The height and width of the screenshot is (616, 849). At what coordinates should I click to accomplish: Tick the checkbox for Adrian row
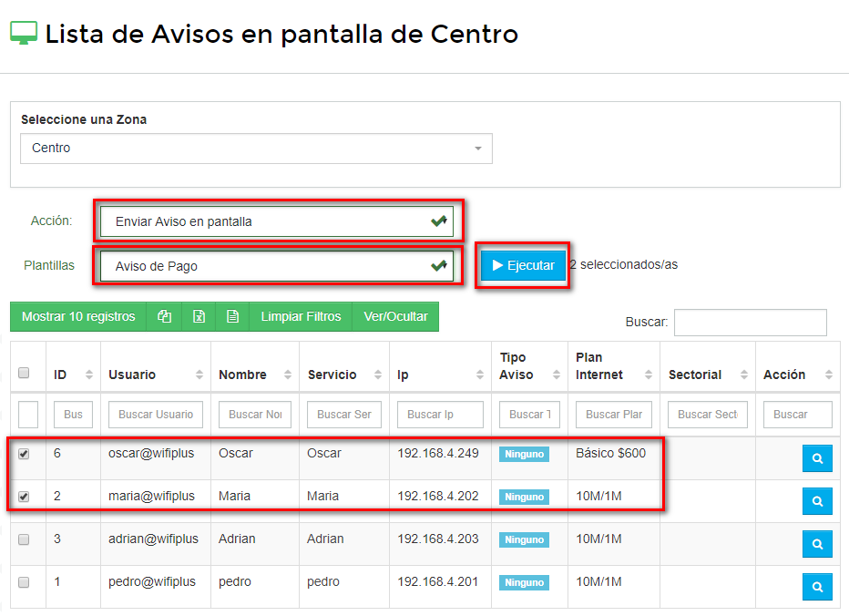24,539
